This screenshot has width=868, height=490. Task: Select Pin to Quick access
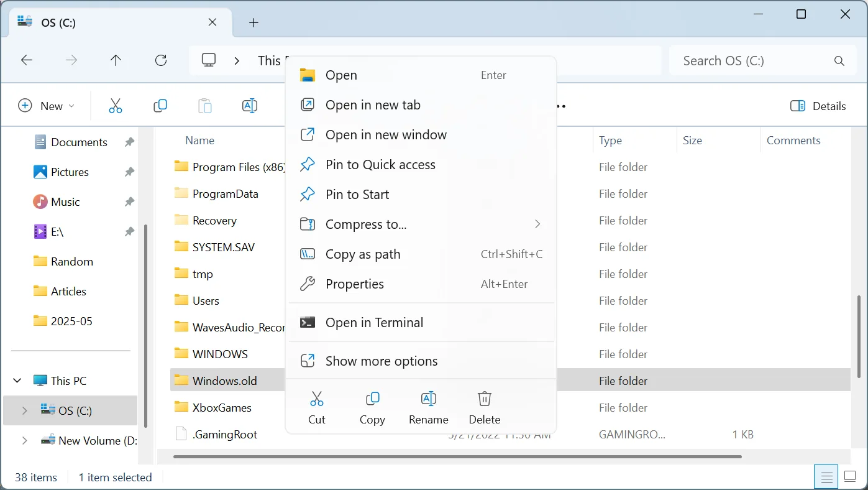click(421, 165)
